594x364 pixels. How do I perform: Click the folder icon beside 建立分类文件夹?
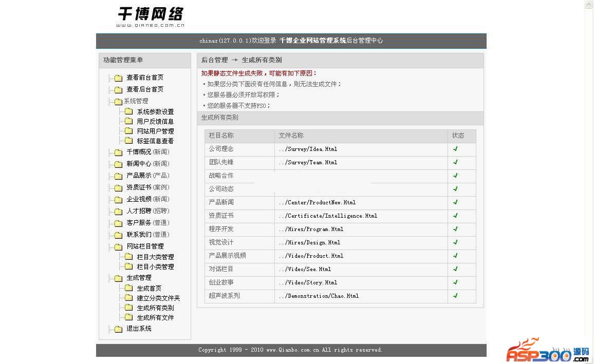[129, 298]
